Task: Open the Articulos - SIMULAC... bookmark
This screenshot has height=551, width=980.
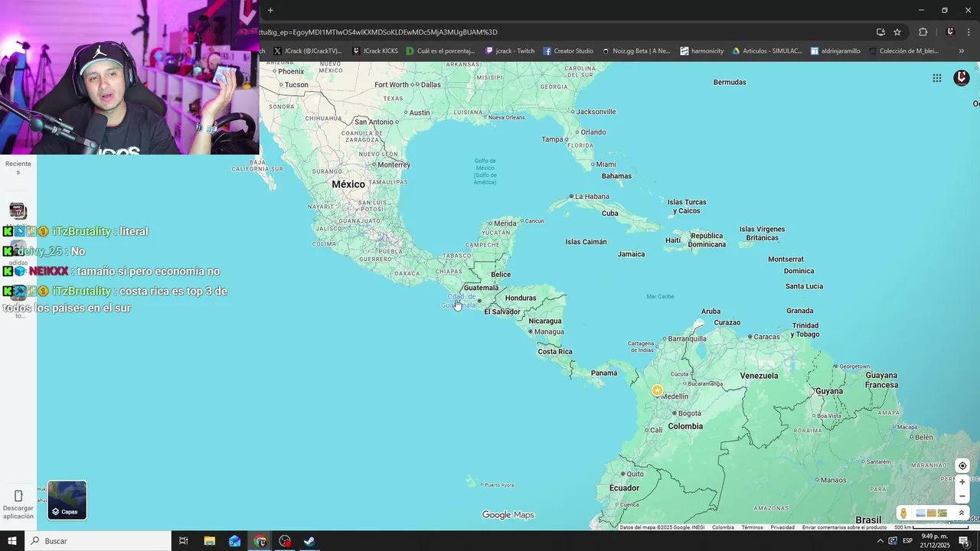Action: 767,51
